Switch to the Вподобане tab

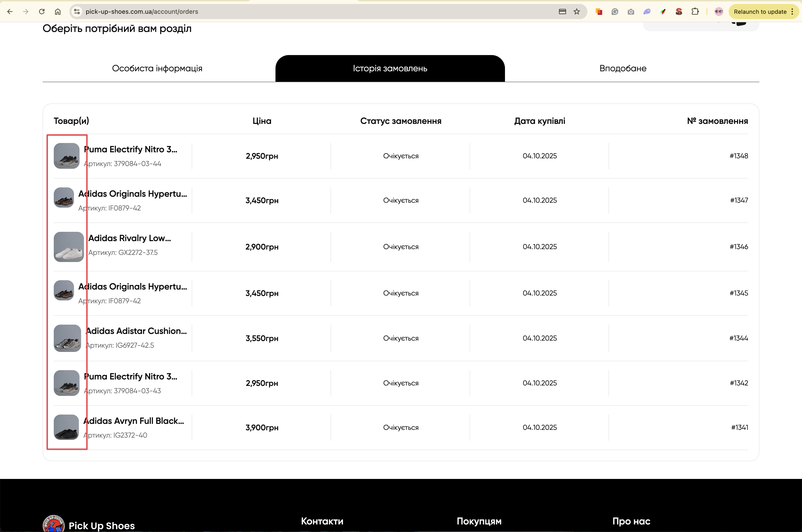coord(623,68)
